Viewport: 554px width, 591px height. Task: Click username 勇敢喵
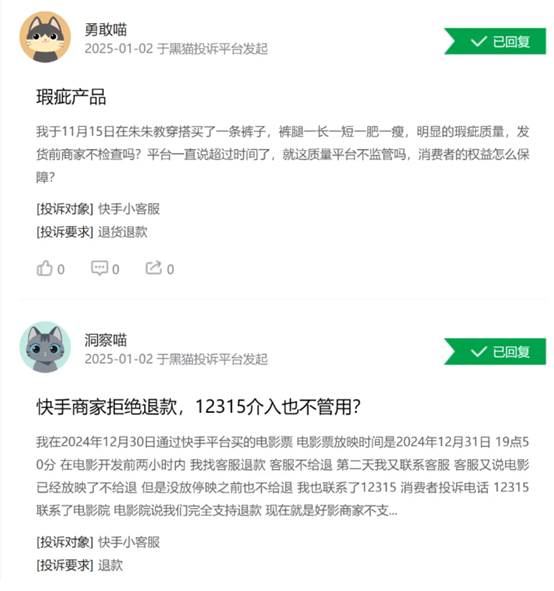click(x=106, y=29)
